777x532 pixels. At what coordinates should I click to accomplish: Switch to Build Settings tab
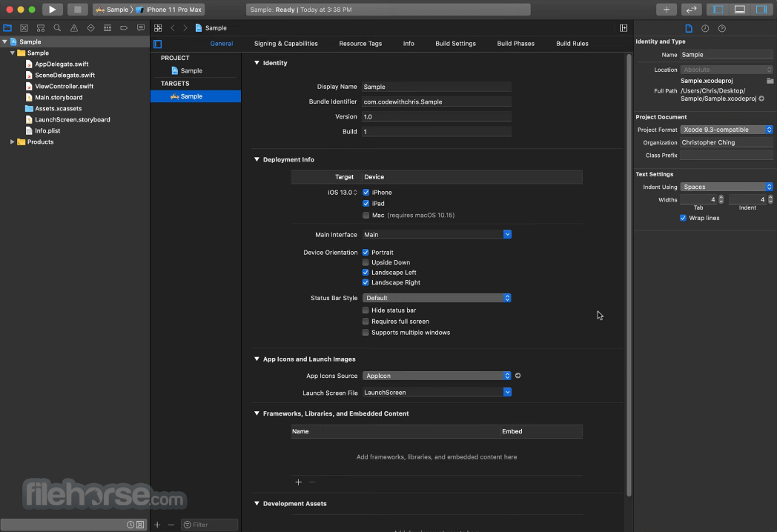[x=455, y=44]
